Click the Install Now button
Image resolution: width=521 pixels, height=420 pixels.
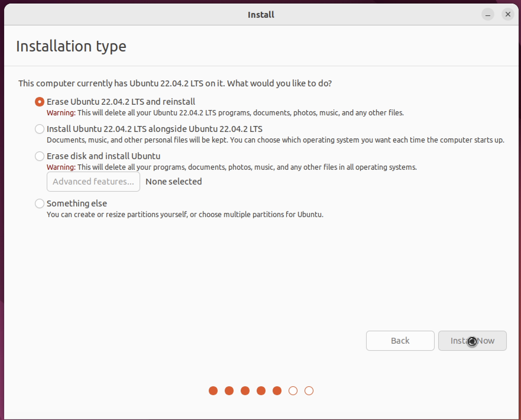(472, 341)
